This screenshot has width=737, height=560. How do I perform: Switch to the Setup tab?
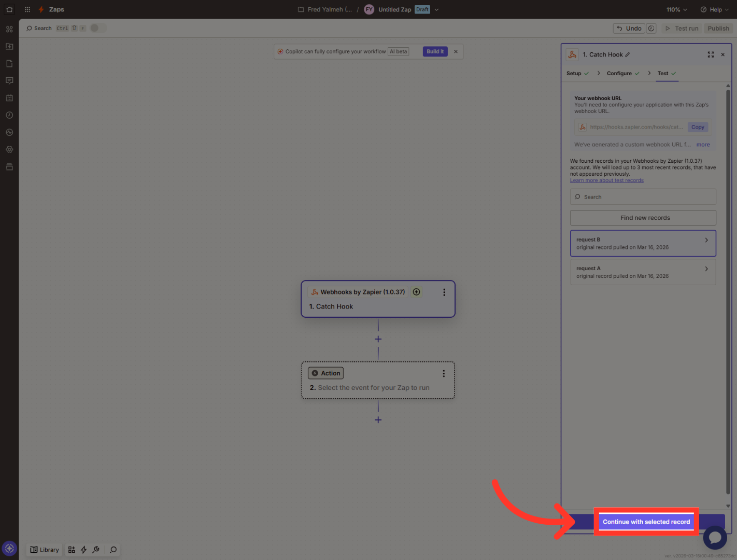tap(577, 73)
